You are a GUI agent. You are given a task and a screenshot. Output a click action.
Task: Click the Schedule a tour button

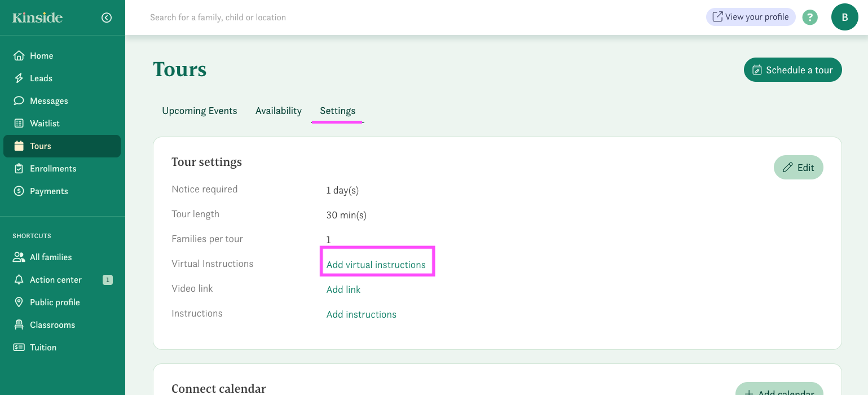[792, 69]
